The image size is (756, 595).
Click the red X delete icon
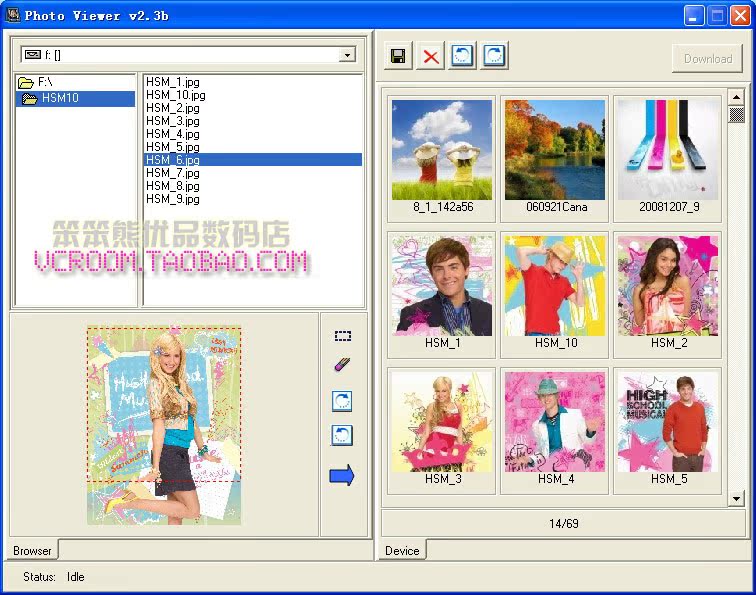pyautogui.click(x=431, y=56)
